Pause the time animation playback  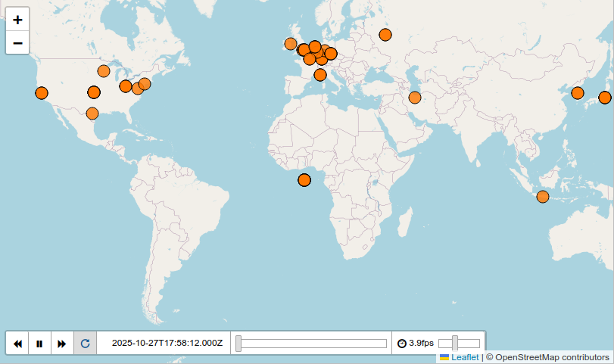click(x=39, y=344)
